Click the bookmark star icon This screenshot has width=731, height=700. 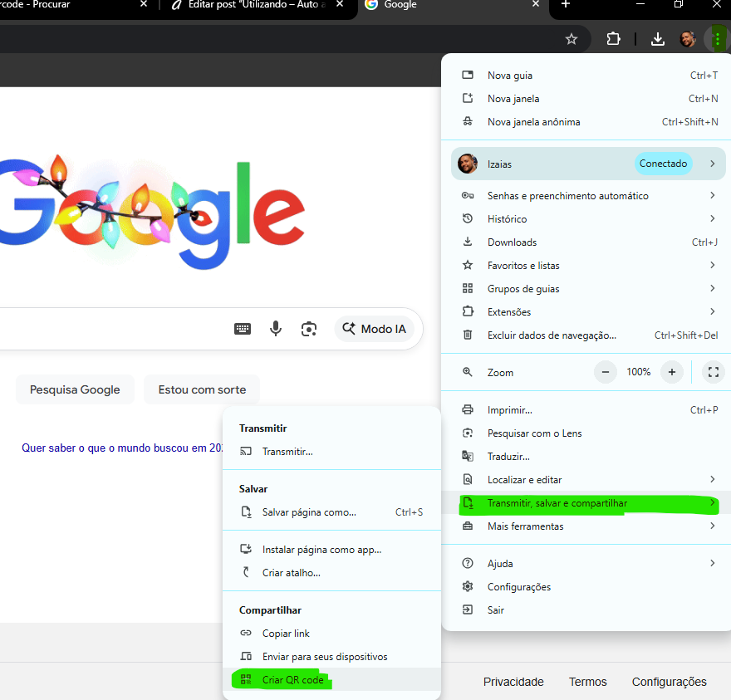[x=572, y=39]
